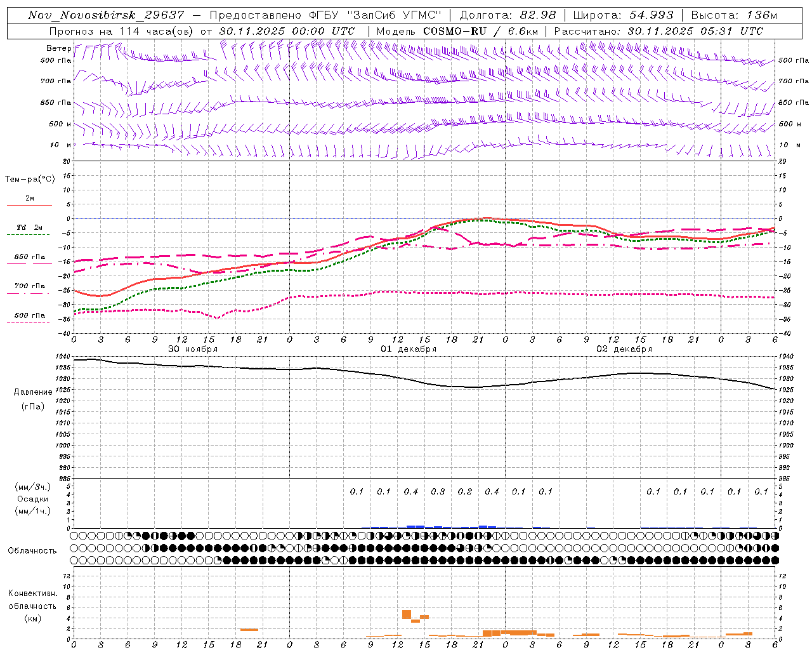Screen dimensions: 812x650
Task: Click the -40 value on the left temperature axis
Action: [65, 333]
